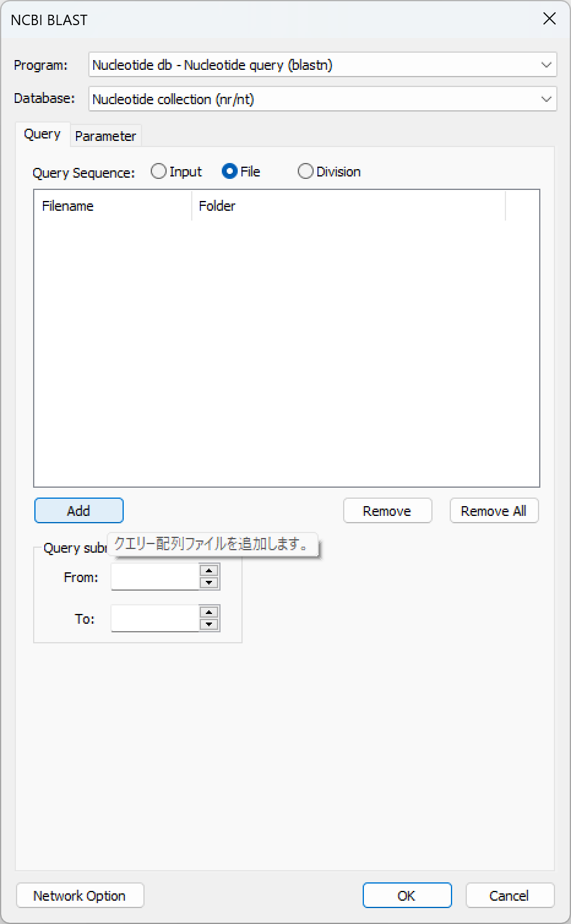Open the Program dropdown list

point(322,65)
